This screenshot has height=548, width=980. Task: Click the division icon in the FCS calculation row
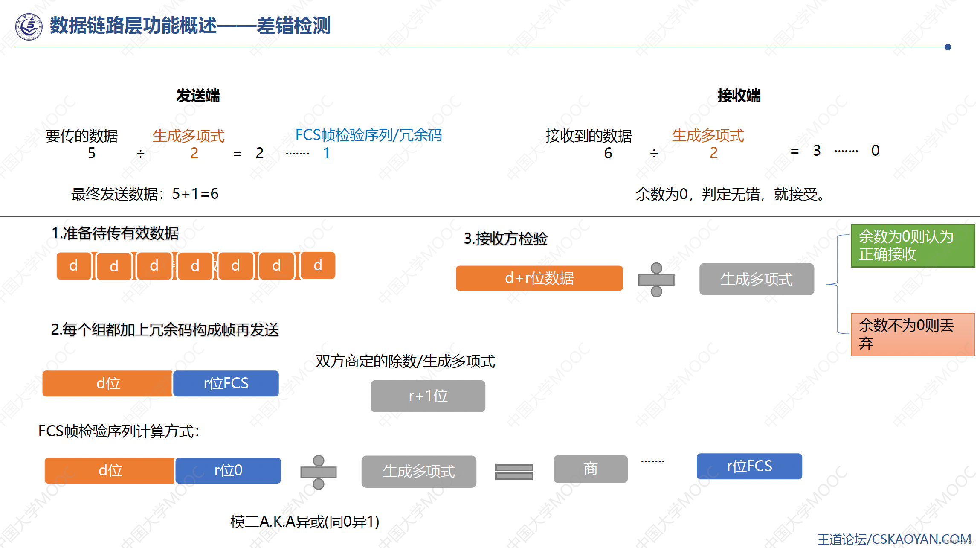319,472
